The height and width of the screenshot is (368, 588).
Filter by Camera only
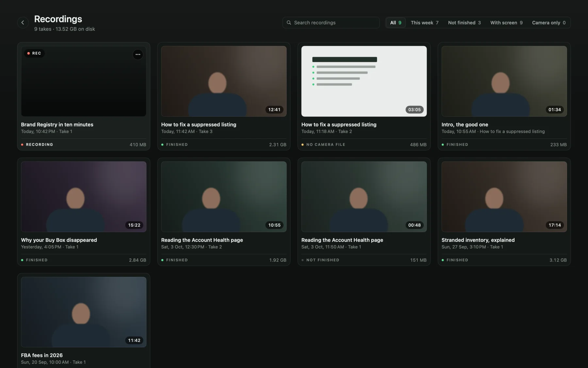[x=549, y=23]
